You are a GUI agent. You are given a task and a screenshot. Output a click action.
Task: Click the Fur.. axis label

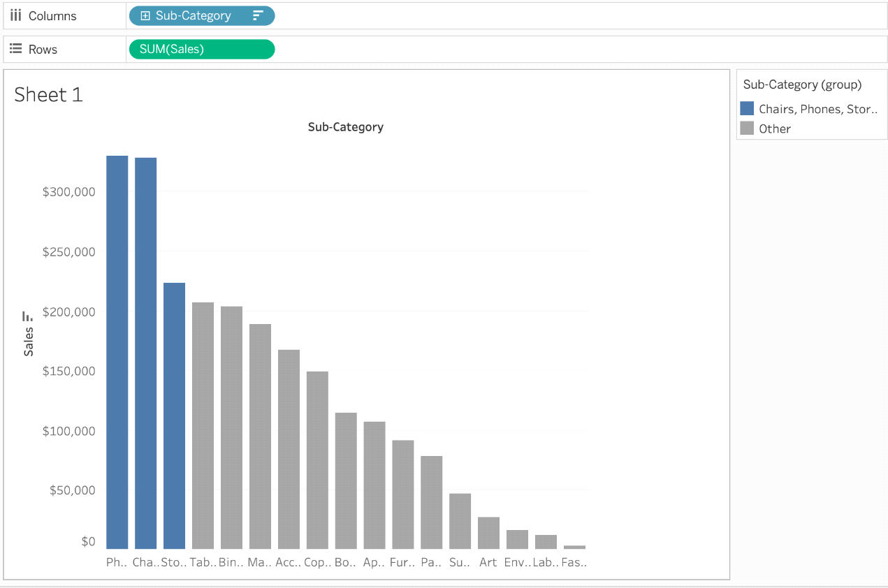pyautogui.click(x=403, y=561)
